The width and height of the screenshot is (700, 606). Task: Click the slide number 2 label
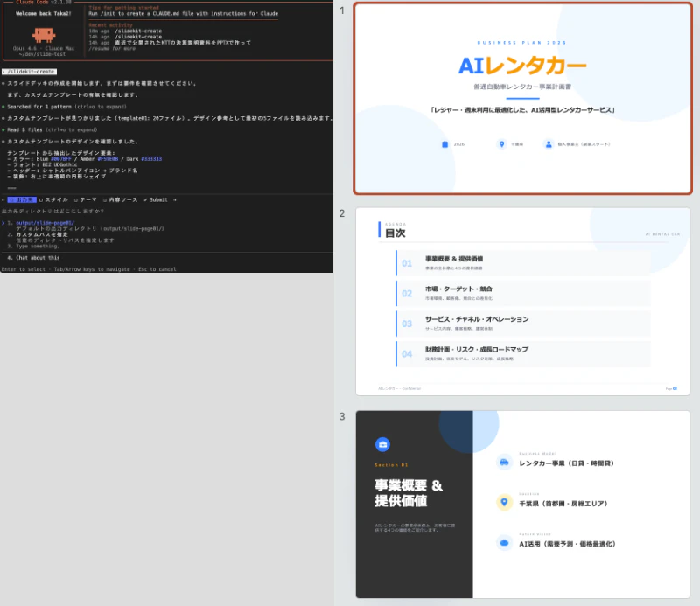pos(342,213)
